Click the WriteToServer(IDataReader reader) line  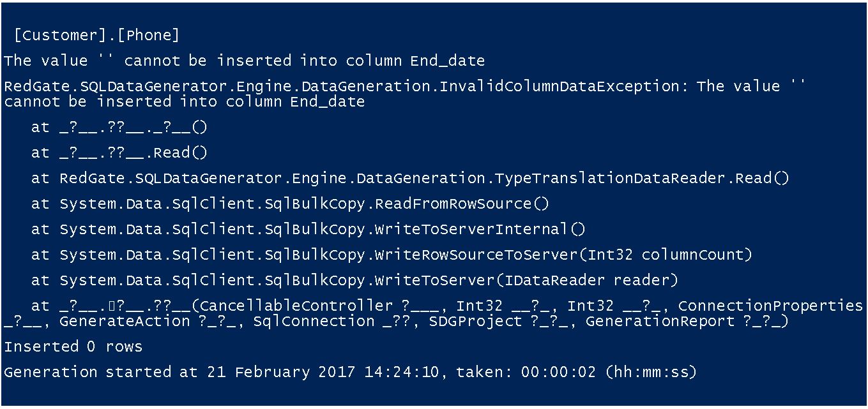pyautogui.click(x=354, y=281)
